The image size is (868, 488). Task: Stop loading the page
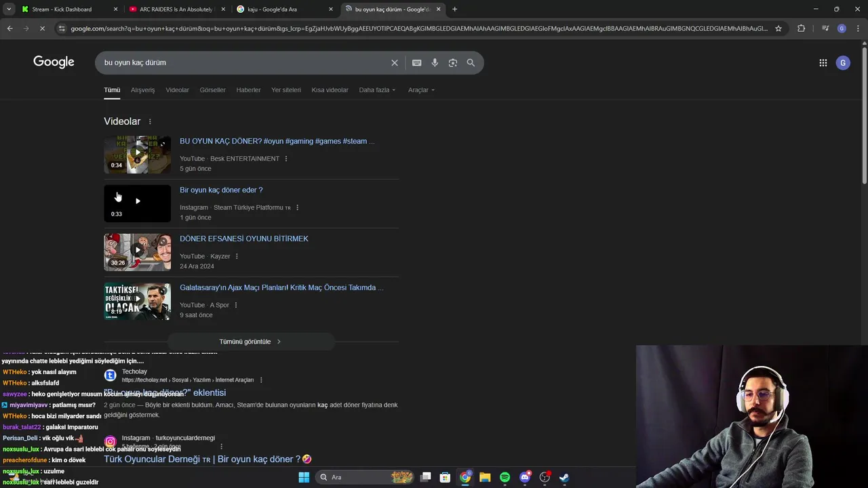42,28
